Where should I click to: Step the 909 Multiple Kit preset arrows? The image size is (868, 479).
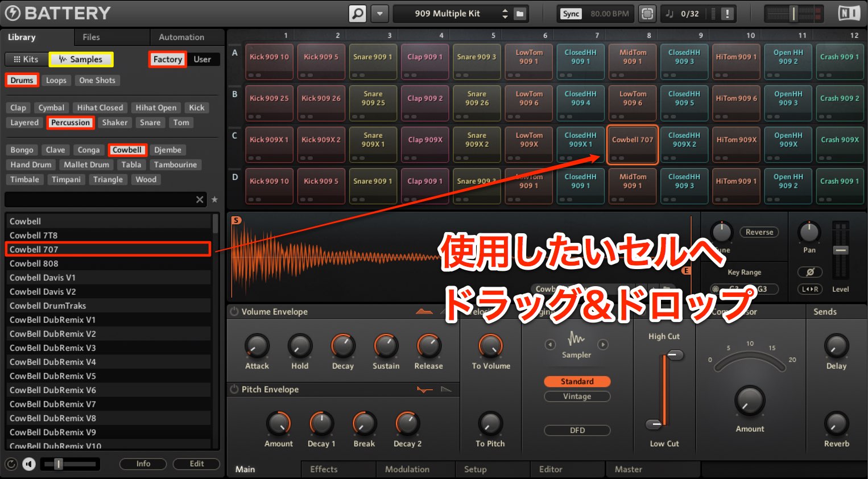coord(505,14)
